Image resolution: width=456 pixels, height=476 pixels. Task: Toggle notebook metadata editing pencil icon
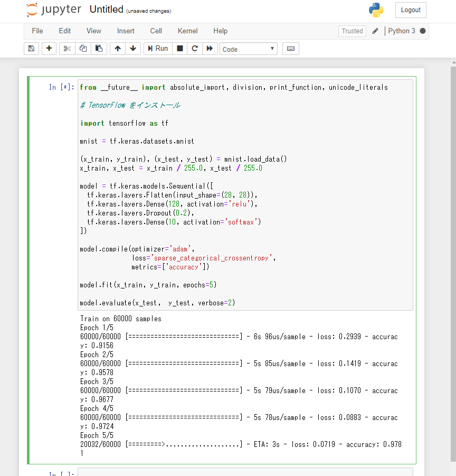tap(376, 31)
